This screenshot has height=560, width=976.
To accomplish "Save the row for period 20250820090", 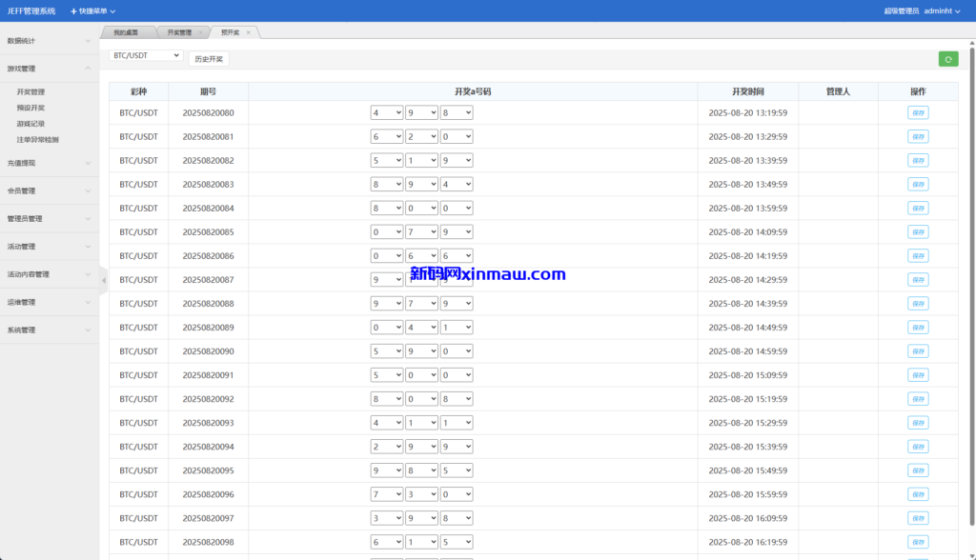I will 918,351.
